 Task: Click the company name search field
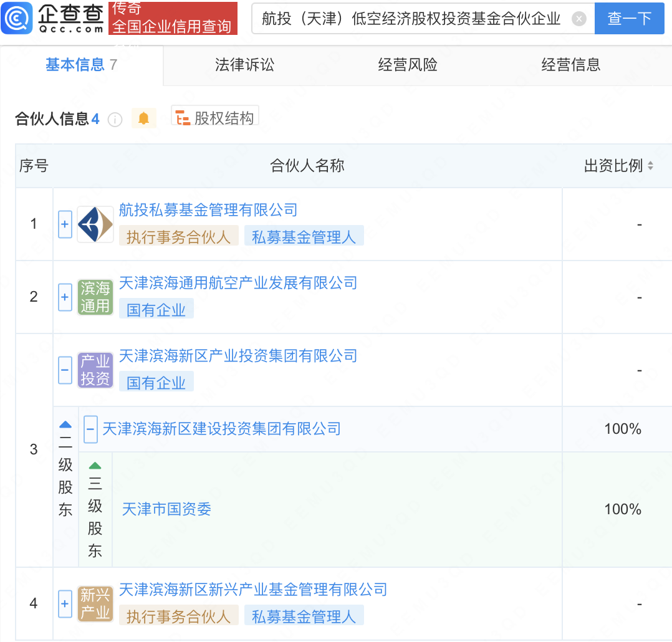tap(411, 19)
